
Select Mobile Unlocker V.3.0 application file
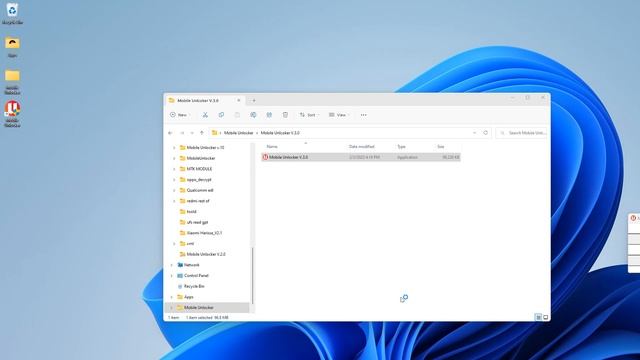click(x=361, y=157)
